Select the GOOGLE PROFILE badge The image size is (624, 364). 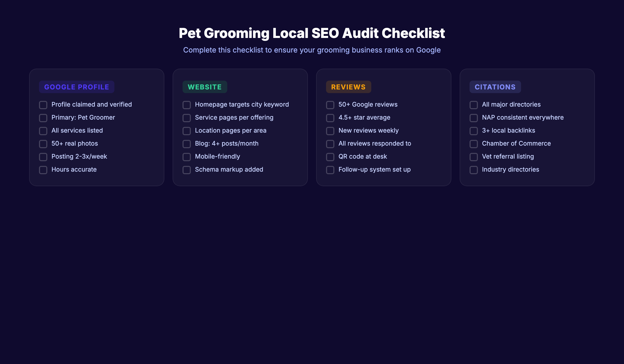(x=76, y=87)
